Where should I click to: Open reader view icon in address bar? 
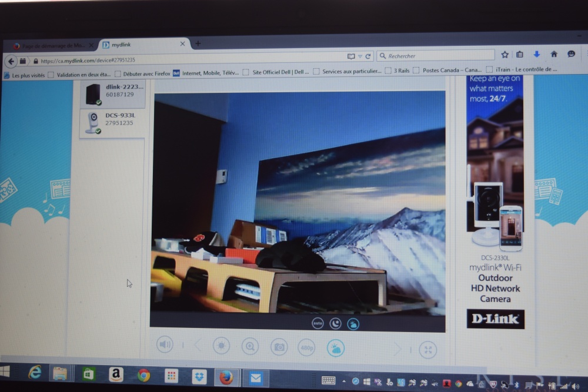pos(351,56)
